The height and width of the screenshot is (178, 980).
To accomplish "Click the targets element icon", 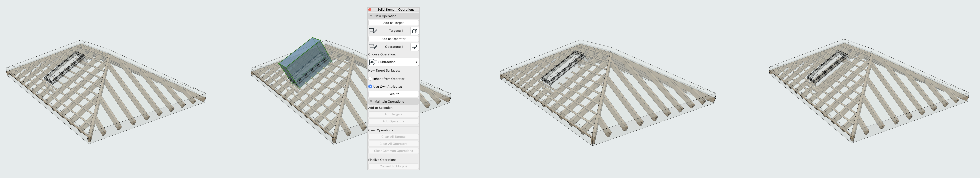I will pyautogui.click(x=373, y=31).
